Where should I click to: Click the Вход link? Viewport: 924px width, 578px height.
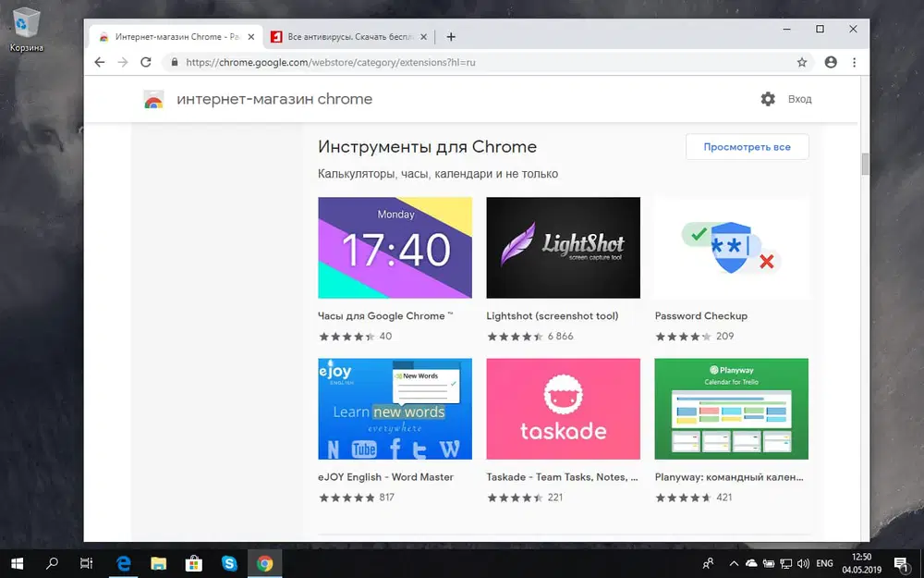[800, 99]
